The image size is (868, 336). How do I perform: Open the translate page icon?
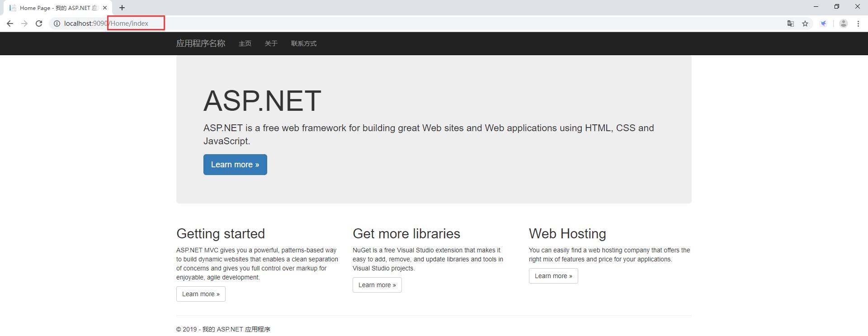tap(791, 24)
